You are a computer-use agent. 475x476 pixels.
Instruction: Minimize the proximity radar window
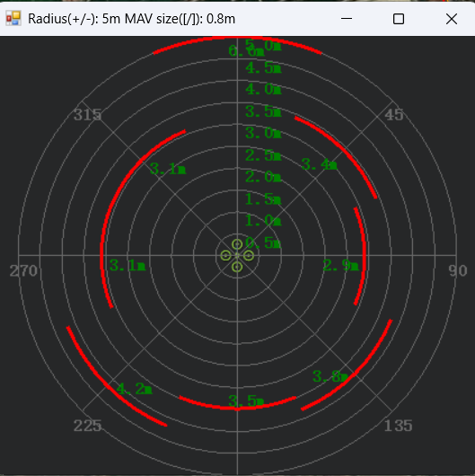347,19
